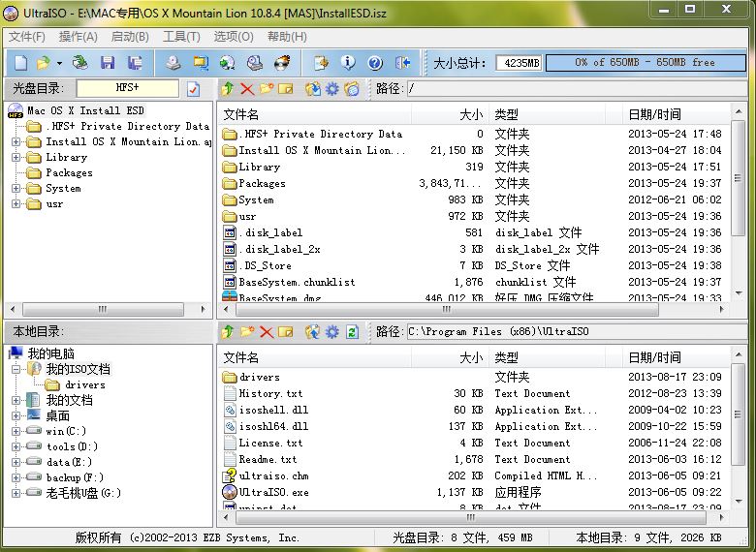Screen dimensions: 756x552
Task: Click the Save As double-floppy icon
Action: 135,63
